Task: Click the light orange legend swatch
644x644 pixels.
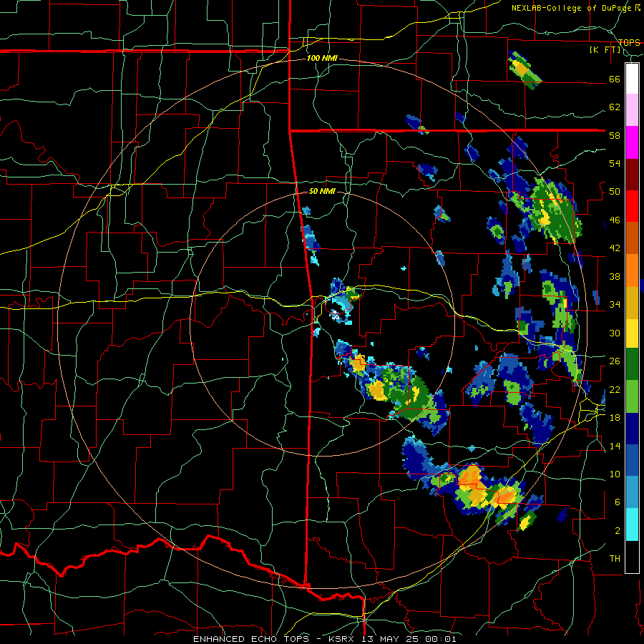Action: click(632, 270)
